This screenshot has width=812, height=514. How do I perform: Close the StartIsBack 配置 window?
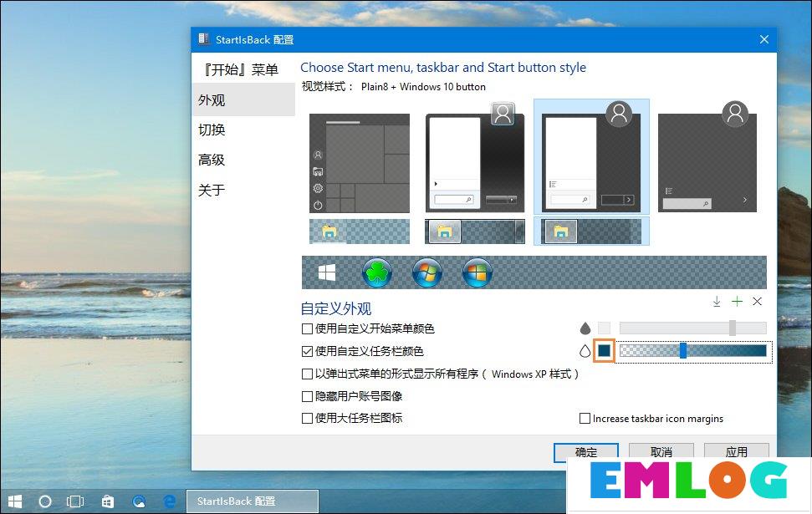click(x=763, y=39)
